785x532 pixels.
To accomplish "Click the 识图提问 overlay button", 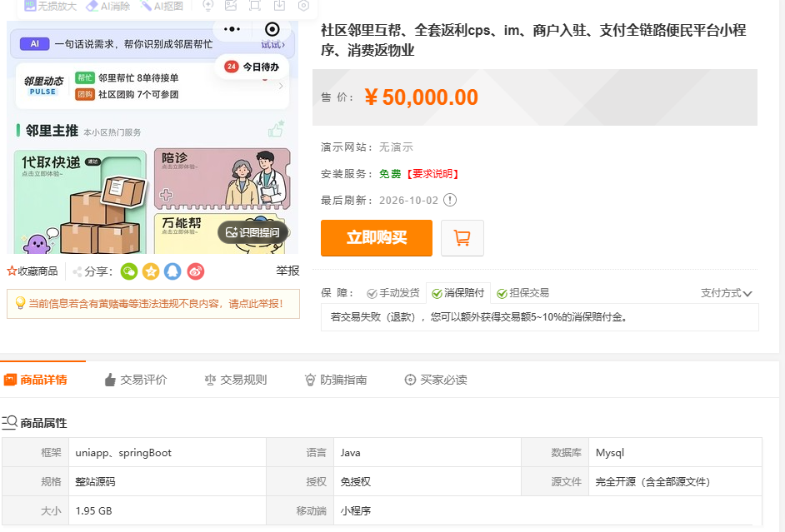I will (x=253, y=232).
